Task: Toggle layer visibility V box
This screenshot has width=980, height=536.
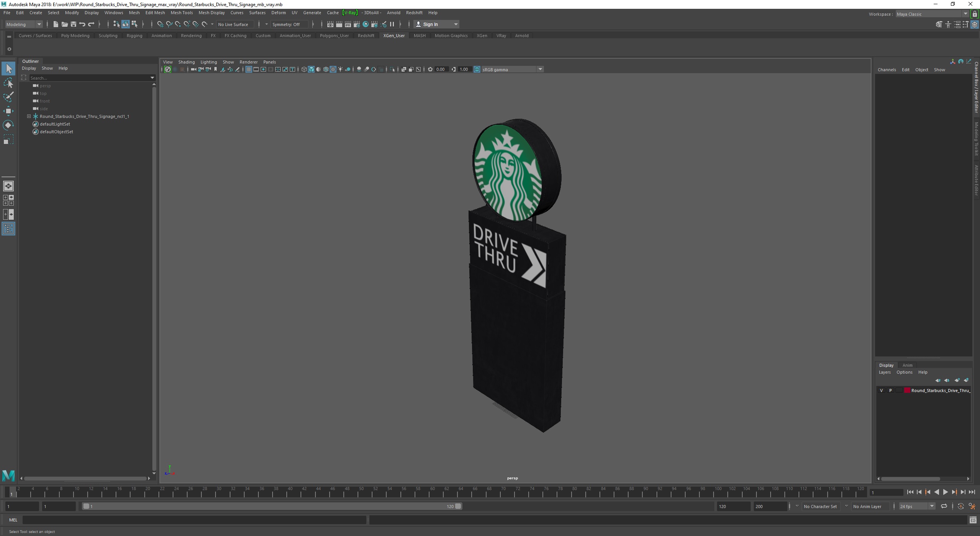Action: [x=882, y=391]
